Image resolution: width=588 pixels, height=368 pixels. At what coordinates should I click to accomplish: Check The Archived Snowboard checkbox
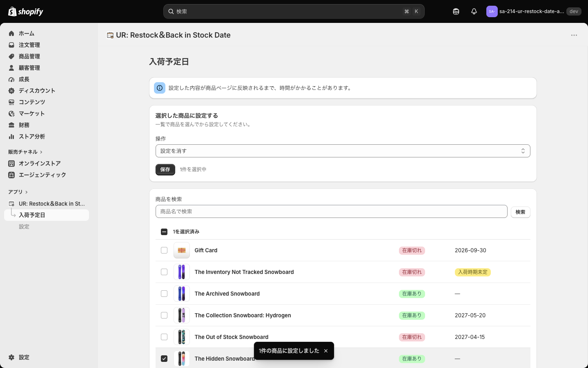pyautogui.click(x=164, y=294)
